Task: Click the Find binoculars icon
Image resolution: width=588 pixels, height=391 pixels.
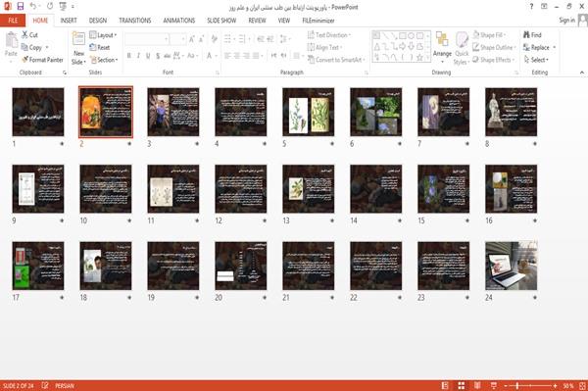Action: [x=532, y=35]
